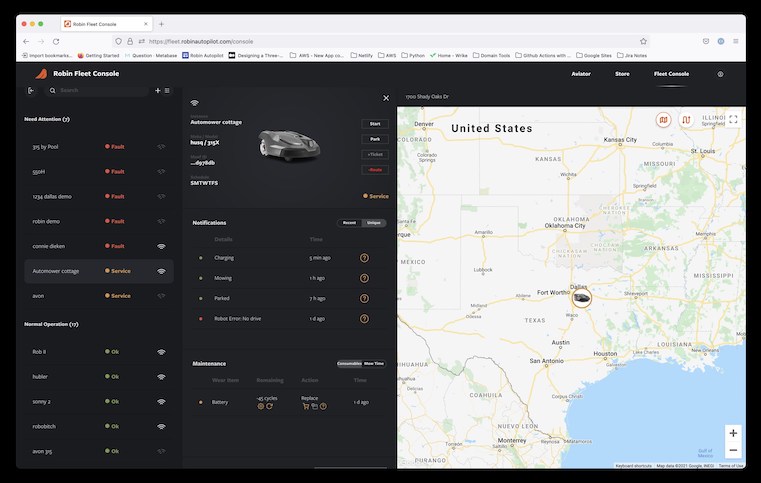Open the Jira Notes bookmarks folder
The width and height of the screenshot is (761, 483).
coord(632,55)
